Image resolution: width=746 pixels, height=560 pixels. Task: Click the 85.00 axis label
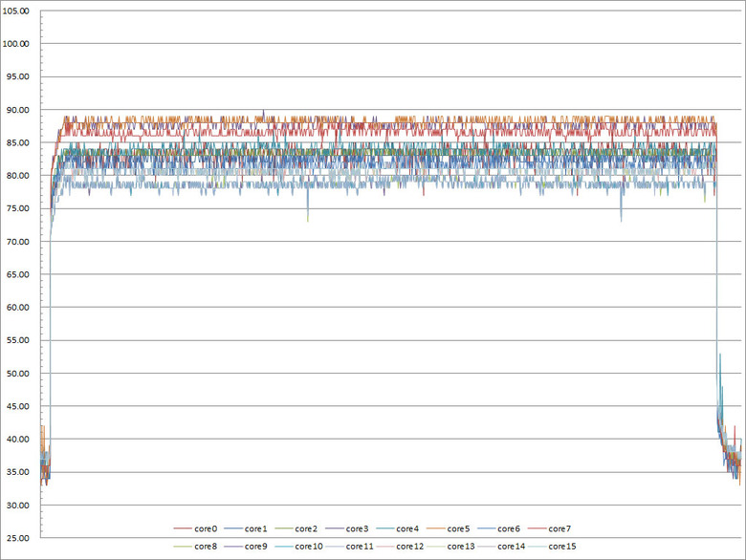17,142
